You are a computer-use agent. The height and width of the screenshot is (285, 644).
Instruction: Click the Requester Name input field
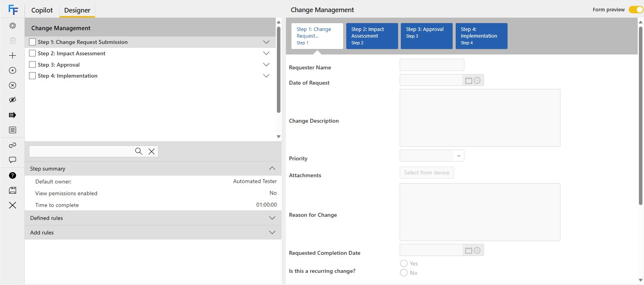tap(432, 65)
